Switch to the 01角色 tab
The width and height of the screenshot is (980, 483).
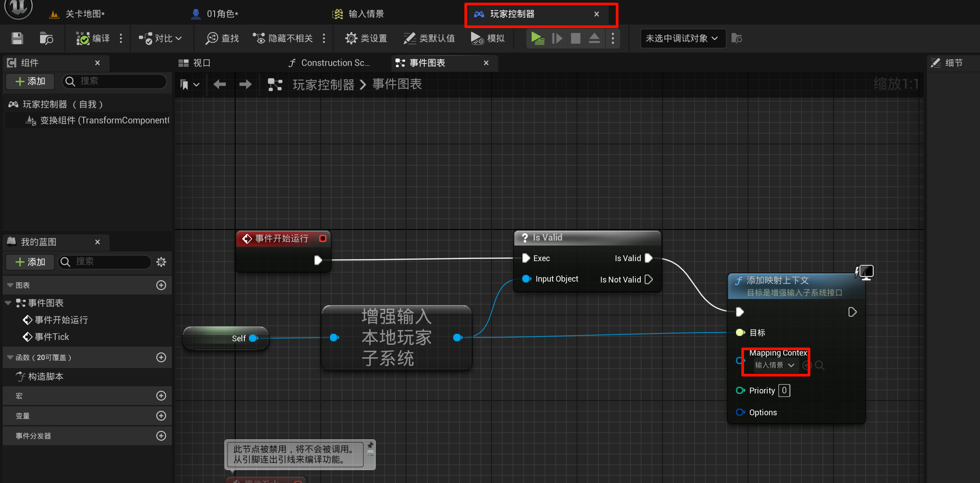[x=222, y=14]
